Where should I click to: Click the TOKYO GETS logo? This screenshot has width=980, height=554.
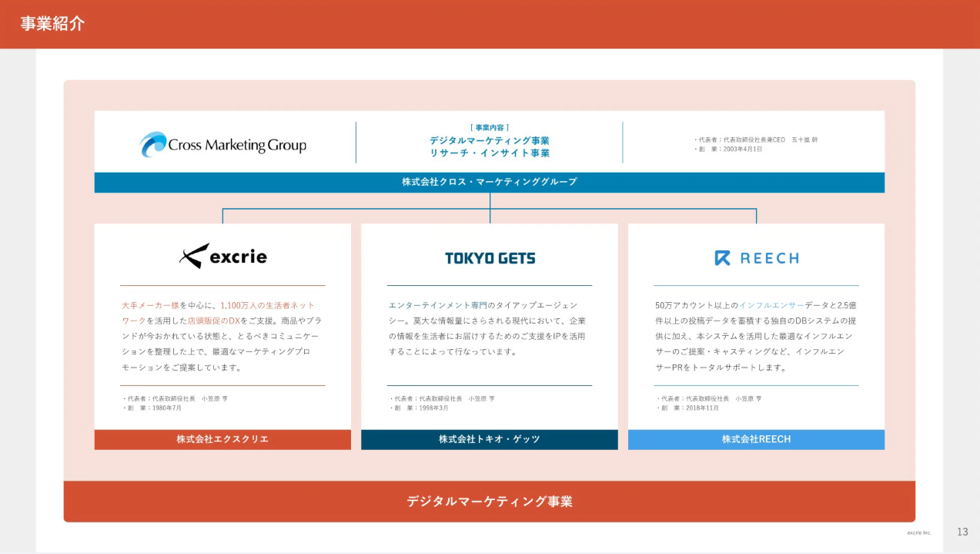click(x=490, y=258)
